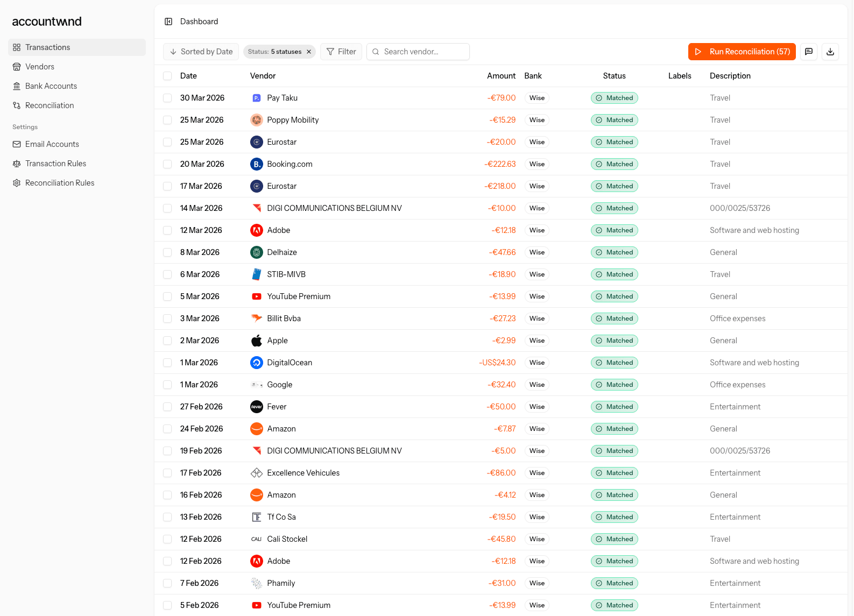Image resolution: width=854 pixels, height=616 pixels.
Task: Click the date 27 Feb 2026
Action: (201, 407)
